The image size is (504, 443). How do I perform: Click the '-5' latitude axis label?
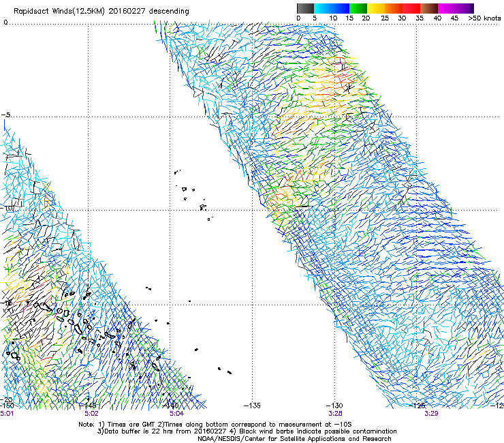pyautogui.click(x=6, y=115)
